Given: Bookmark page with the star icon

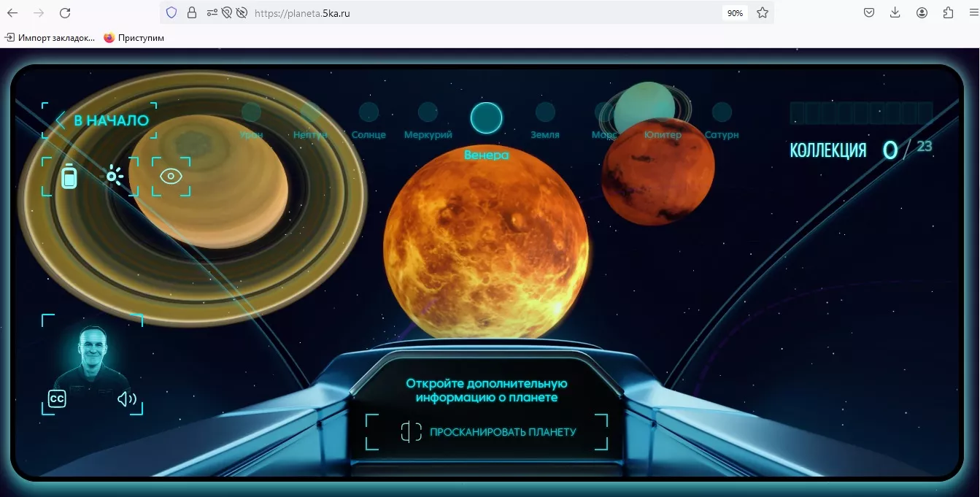Looking at the screenshot, I should coord(763,12).
